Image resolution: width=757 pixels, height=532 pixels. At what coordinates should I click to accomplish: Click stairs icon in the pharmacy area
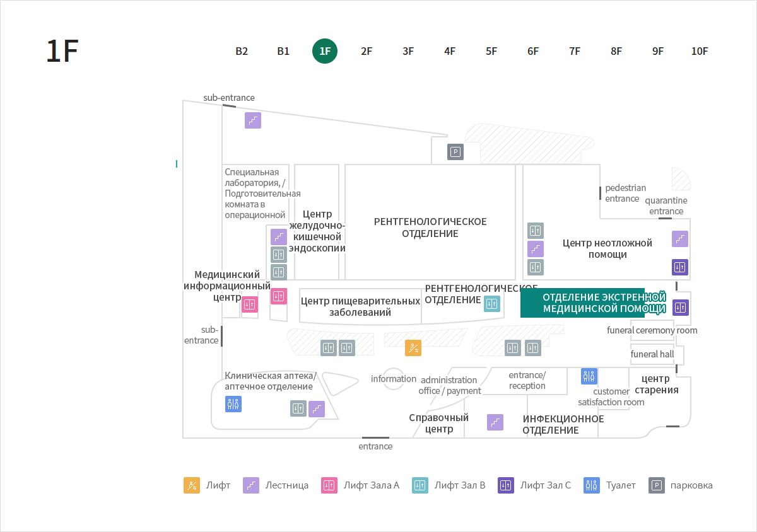[x=317, y=409]
